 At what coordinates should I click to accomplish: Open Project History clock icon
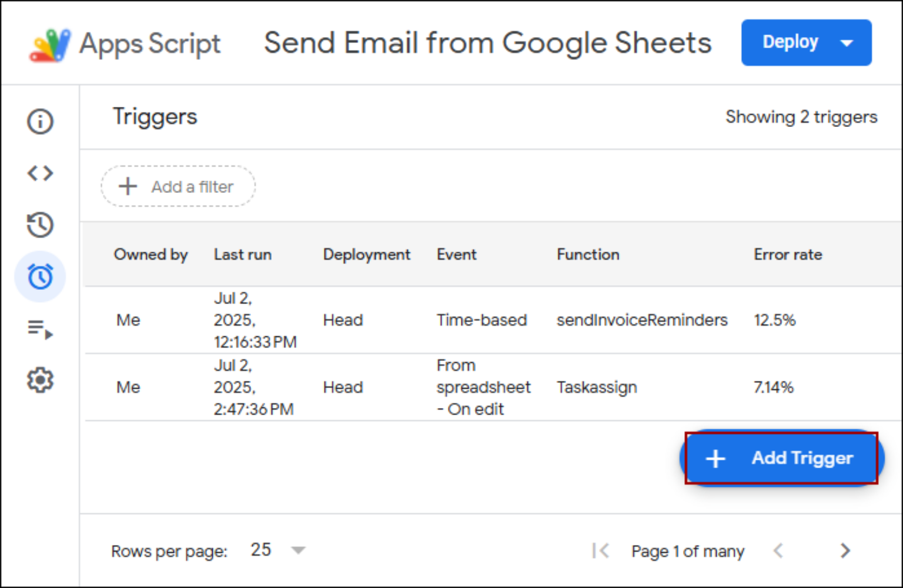(x=40, y=225)
